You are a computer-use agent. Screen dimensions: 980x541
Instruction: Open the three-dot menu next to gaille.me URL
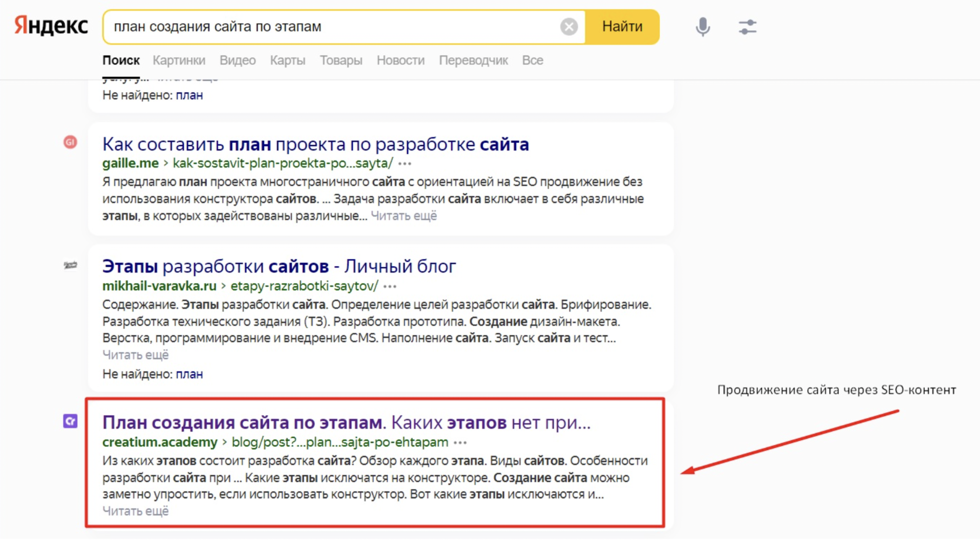click(405, 163)
